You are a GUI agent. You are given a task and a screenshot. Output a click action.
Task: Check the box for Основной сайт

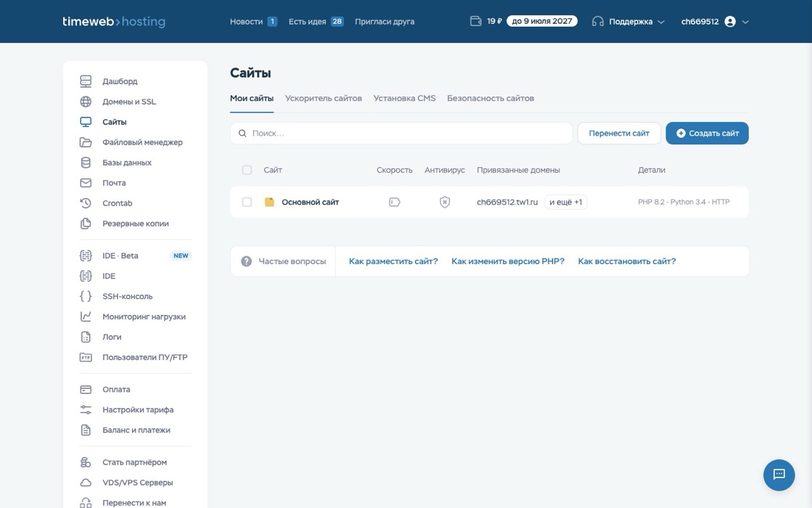(x=247, y=202)
